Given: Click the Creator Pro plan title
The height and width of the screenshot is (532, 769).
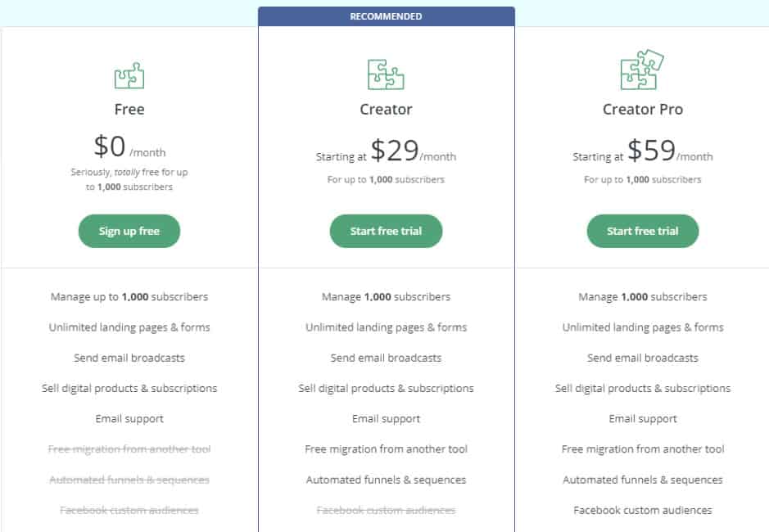Looking at the screenshot, I should (x=643, y=109).
